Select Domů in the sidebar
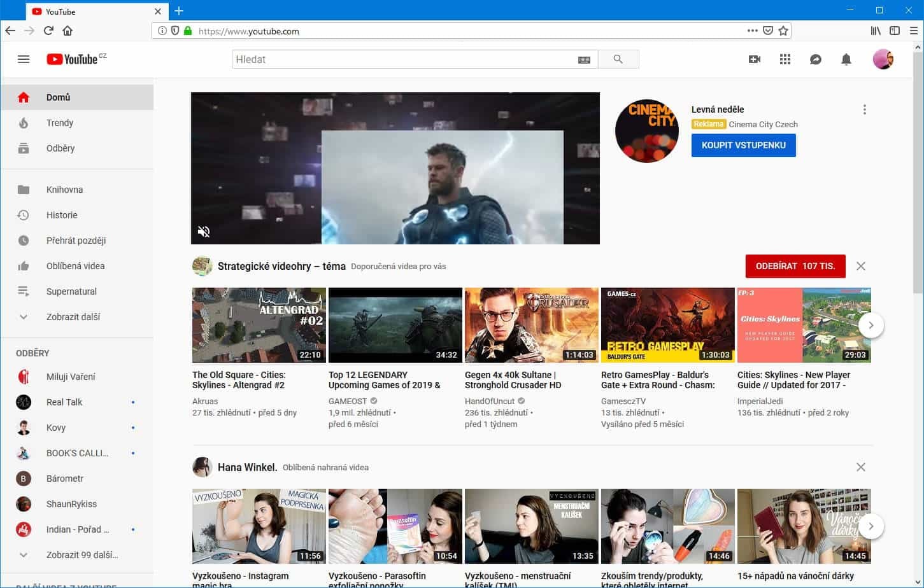924x588 pixels. [x=77, y=97]
